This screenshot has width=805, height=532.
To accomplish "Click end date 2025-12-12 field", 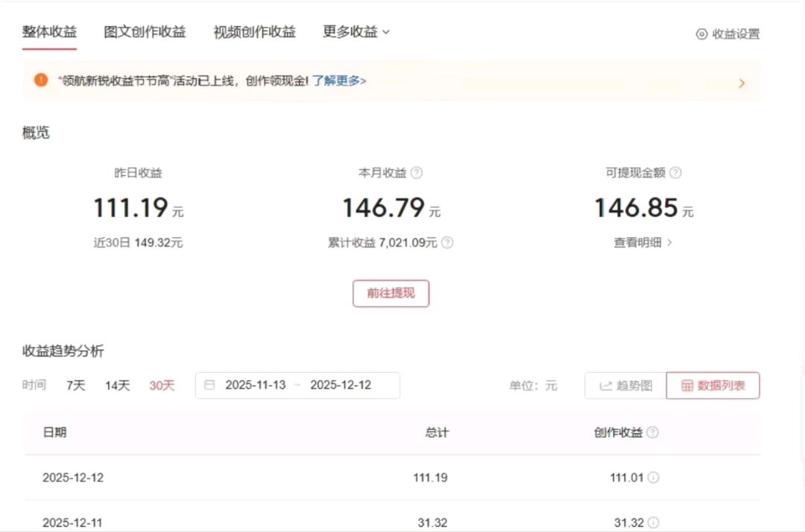I will pyautogui.click(x=341, y=384).
